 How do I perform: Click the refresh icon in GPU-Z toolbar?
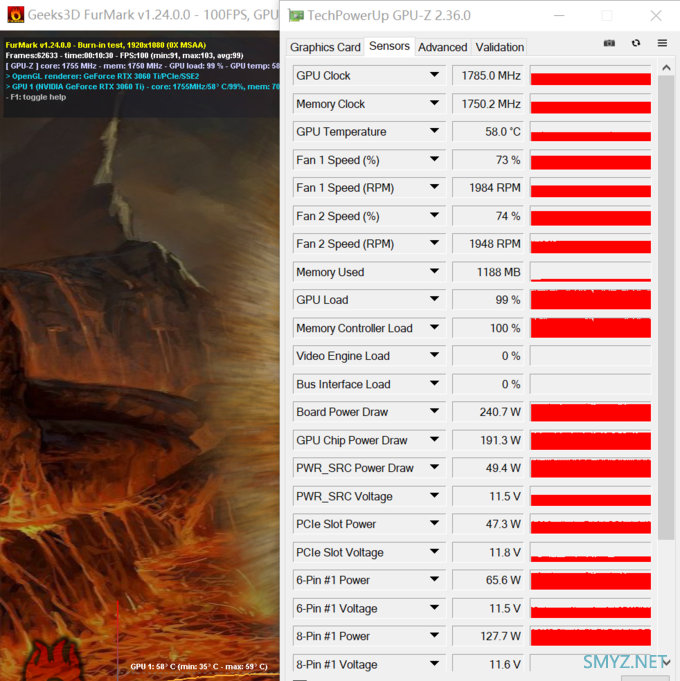pyautogui.click(x=636, y=44)
